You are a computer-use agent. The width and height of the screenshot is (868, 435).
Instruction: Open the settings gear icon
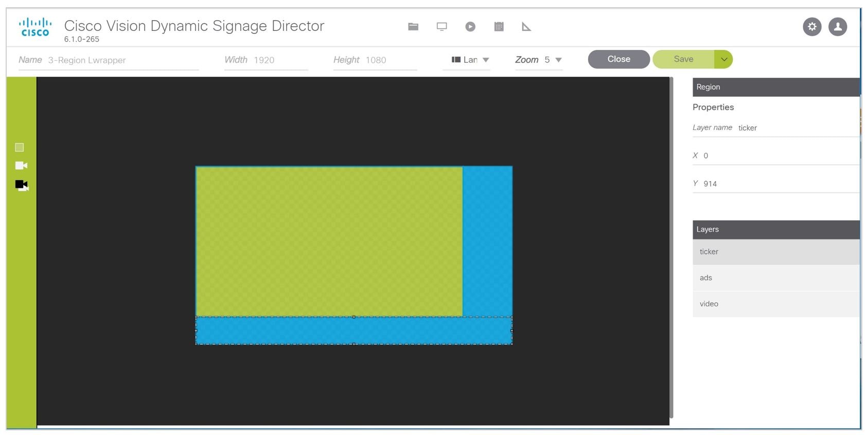pyautogui.click(x=812, y=27)
